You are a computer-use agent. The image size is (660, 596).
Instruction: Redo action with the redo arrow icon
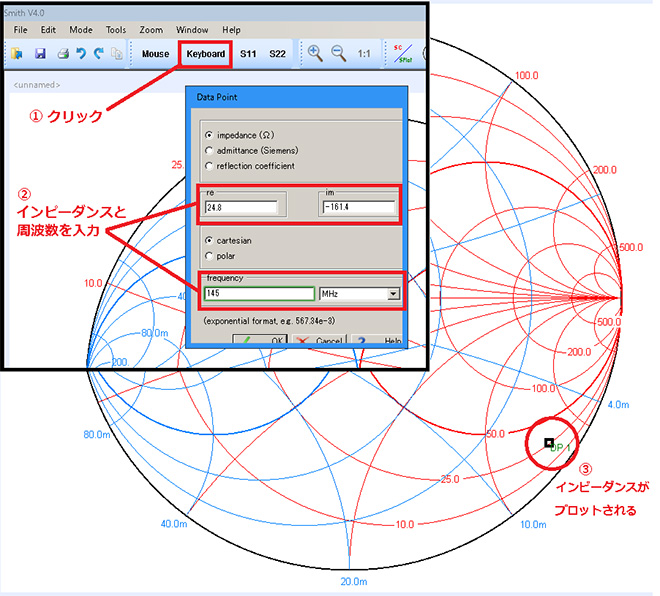99,53
